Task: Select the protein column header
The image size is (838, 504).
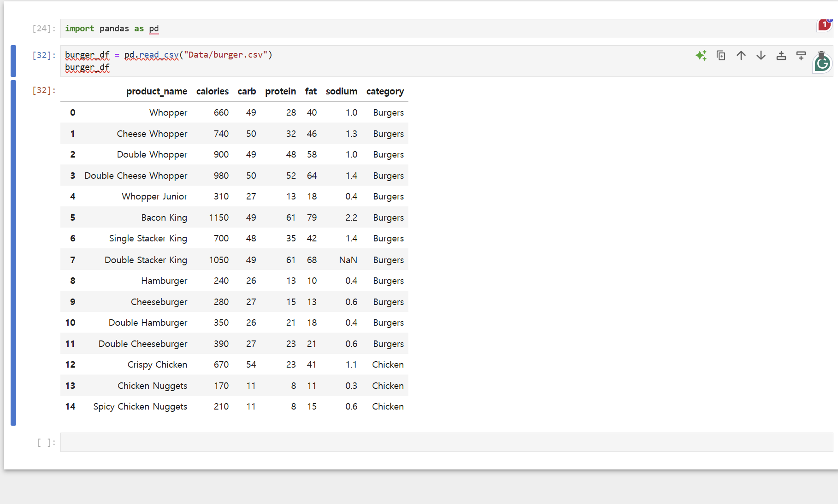Action: (x=280, y=91)
